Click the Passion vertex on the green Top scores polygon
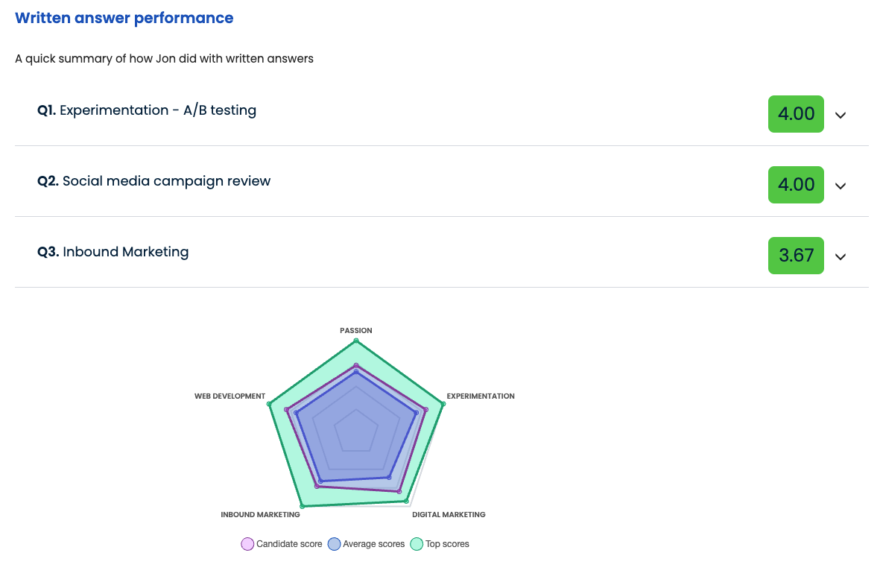 (356, 341)
